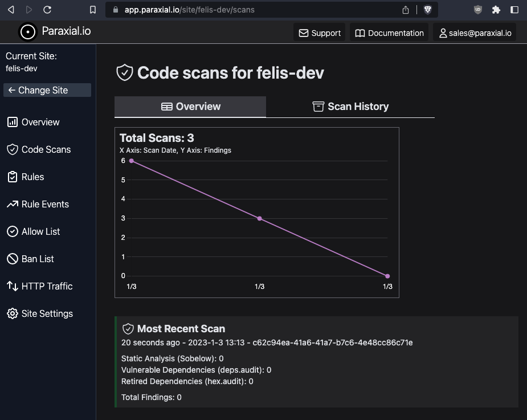The image size is (527, 420).
Task: Click the Allow List checkmark icon
Action: click(x=13, y=232)
